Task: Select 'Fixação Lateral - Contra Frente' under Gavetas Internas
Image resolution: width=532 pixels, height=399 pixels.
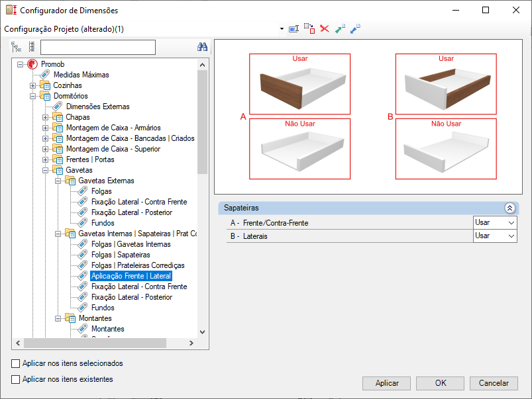Action: coord(139,287)
